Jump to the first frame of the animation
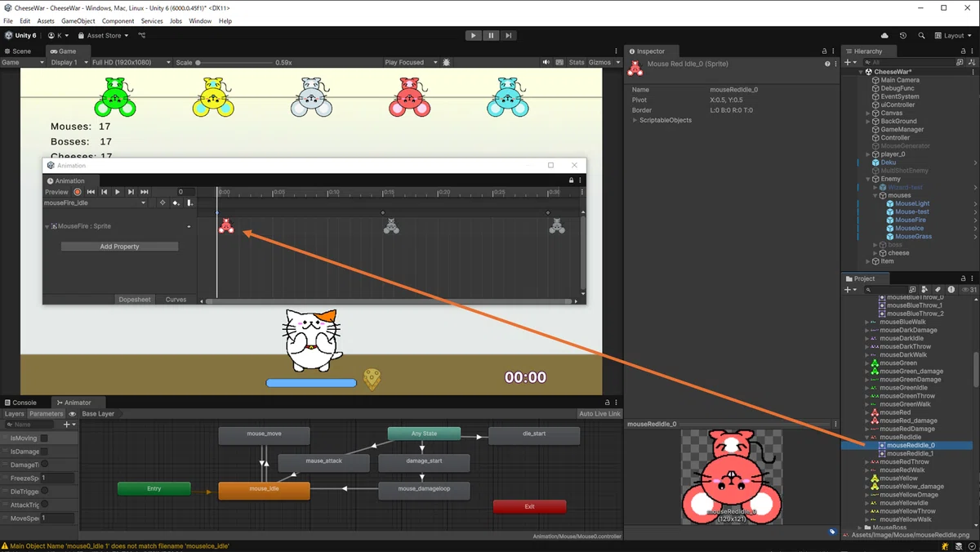This screenshot has height=552, width=980. (91, 192)
